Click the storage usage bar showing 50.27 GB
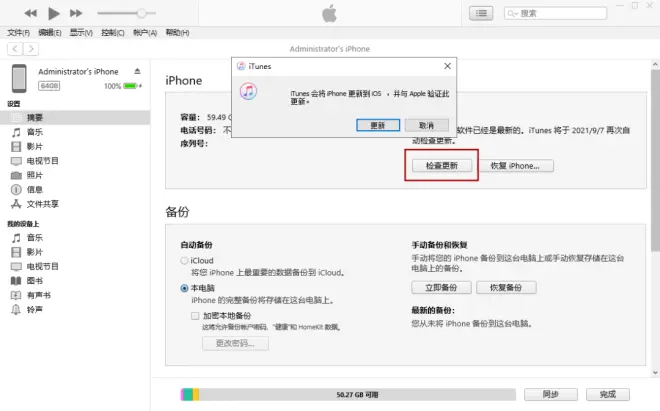This screenshot has width=660, height=411. pyautogui.click(x=348, y=395)
